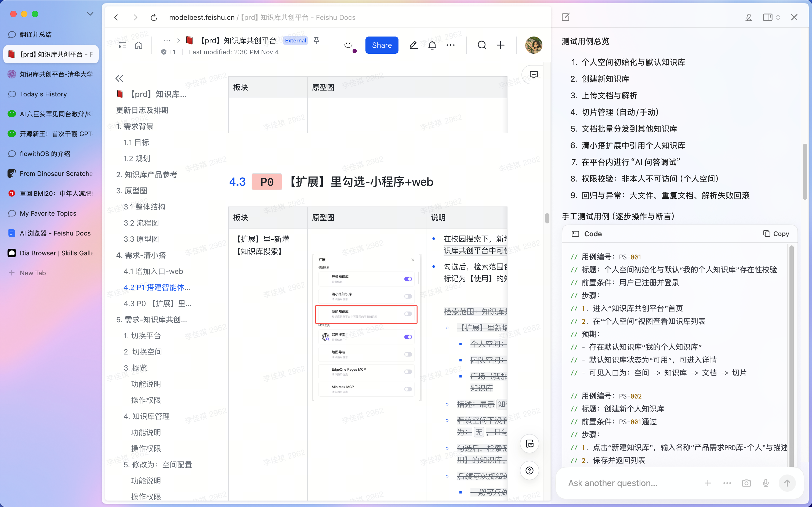The height and width of the screenshot is (507, 812).
Task: Collapse outline with double-chevron icon
Action: tap(119, 78)
